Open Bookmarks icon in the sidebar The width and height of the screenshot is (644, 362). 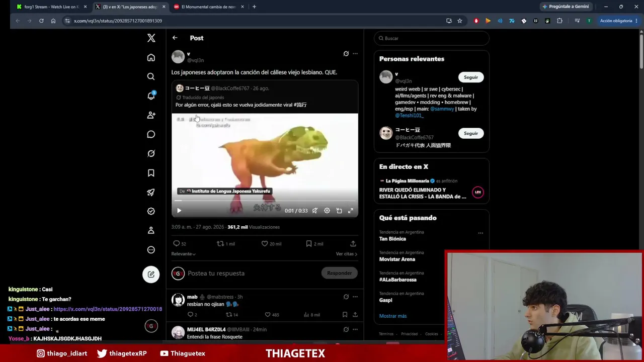151,173
